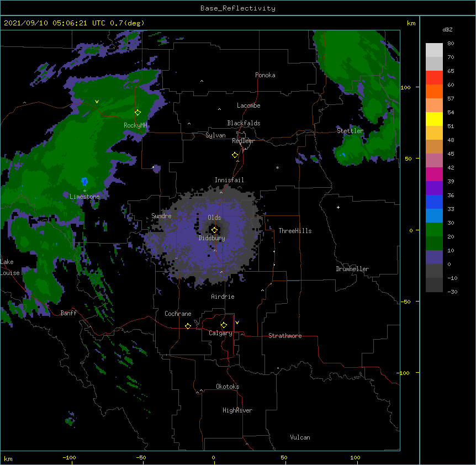Click the -50 tick on the right axis
The width and height of the screenshot is (476, 465).
coord(405,302)
